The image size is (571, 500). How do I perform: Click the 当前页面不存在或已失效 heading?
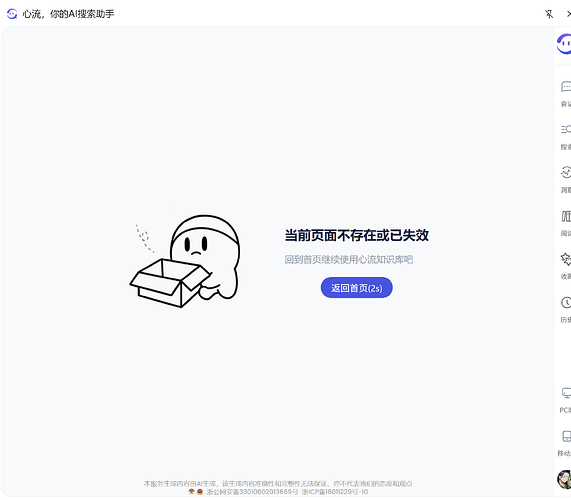tap(357, 235)
